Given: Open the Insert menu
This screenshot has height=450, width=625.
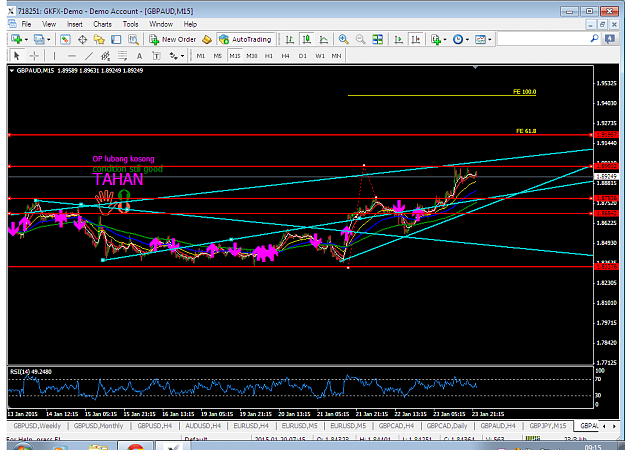Looking at the screenshot, I should [x=75, y=24].
